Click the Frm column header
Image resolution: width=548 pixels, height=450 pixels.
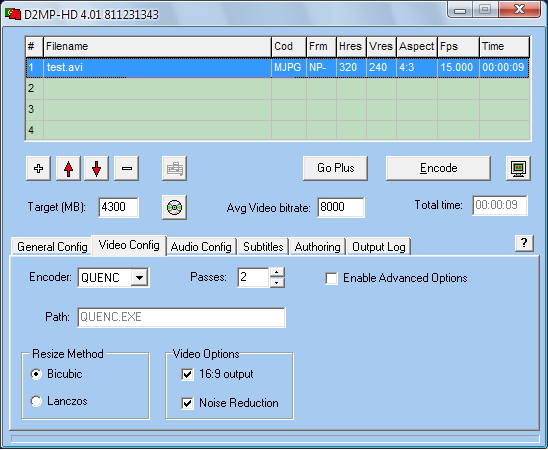[322, 46]
